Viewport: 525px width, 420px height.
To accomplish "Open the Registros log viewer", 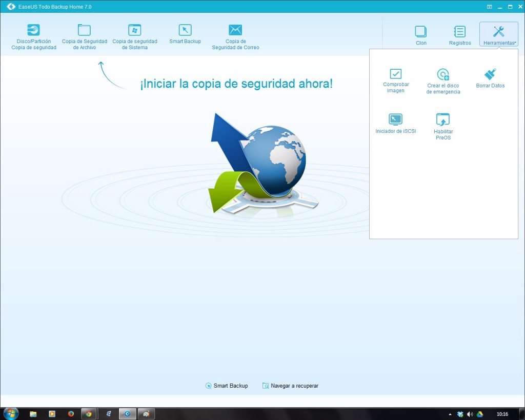I will pos(459,35).
